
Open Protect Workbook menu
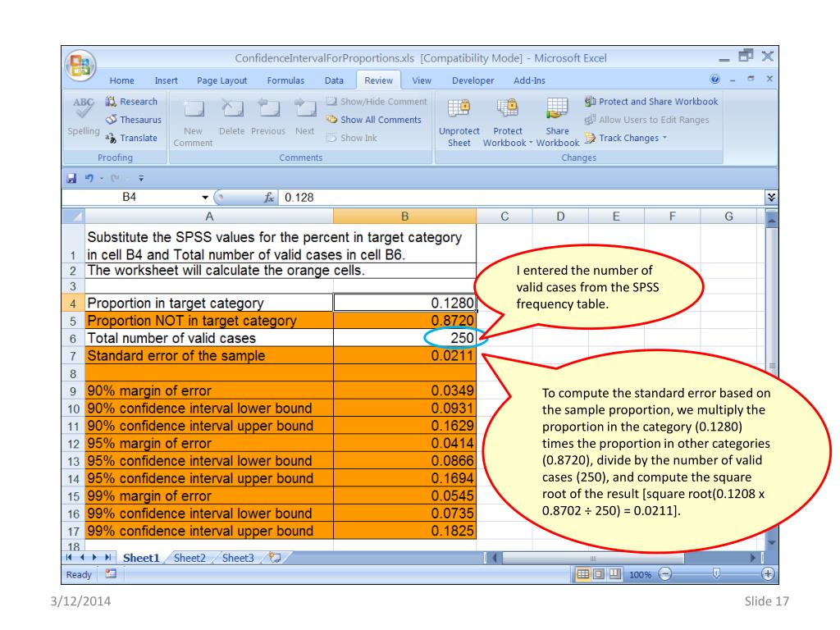(507, 123)
